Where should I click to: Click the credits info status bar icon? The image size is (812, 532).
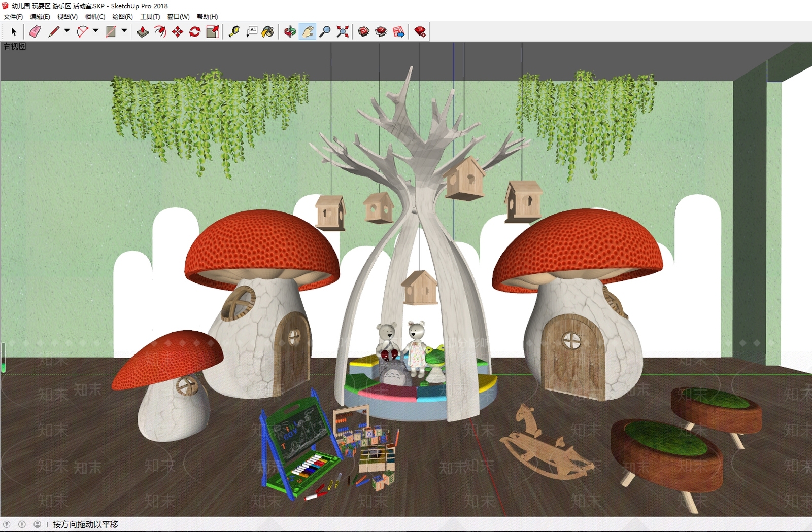(x=22, y=524)
